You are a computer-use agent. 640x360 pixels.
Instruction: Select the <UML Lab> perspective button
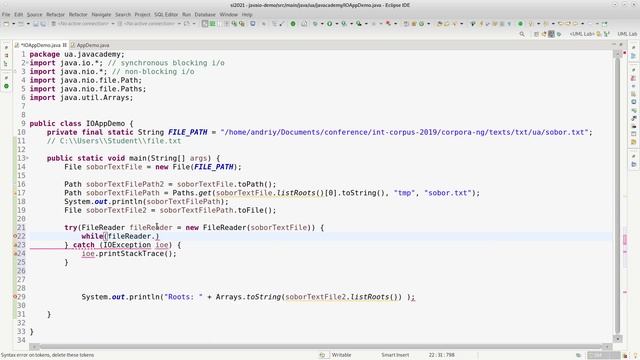click(x=582, y=34)
